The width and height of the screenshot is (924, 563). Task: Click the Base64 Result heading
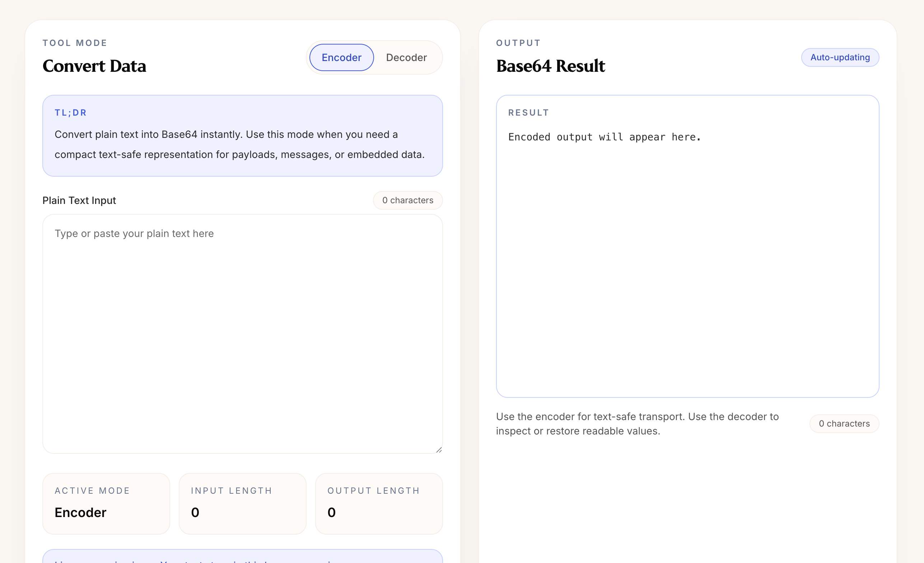pos(551,66)
